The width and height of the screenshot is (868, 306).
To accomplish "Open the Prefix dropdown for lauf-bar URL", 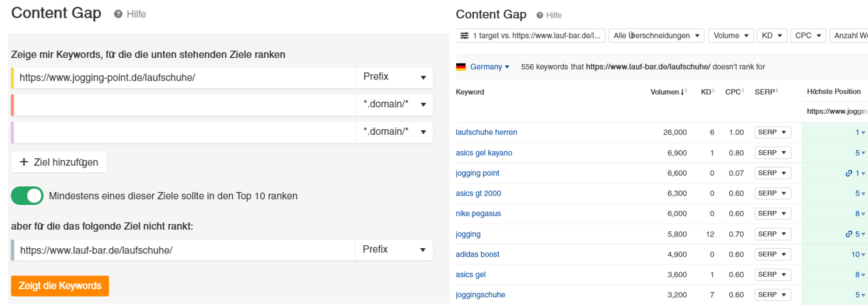I will point(394,250).
